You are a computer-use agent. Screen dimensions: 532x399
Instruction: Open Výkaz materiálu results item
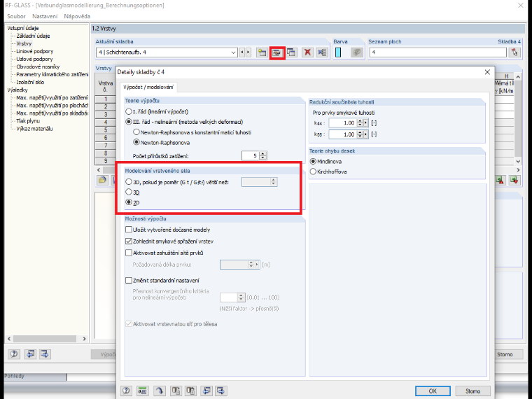tap(34, 129)
